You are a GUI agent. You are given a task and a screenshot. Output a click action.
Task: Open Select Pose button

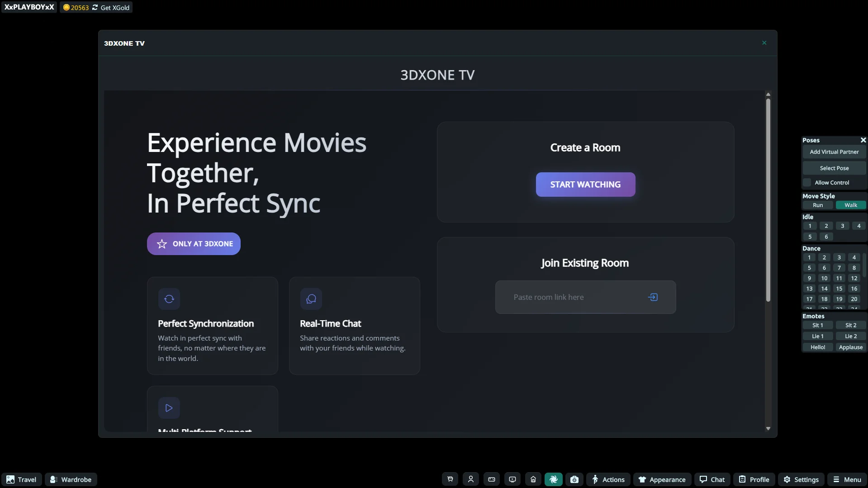pos(834,168)
